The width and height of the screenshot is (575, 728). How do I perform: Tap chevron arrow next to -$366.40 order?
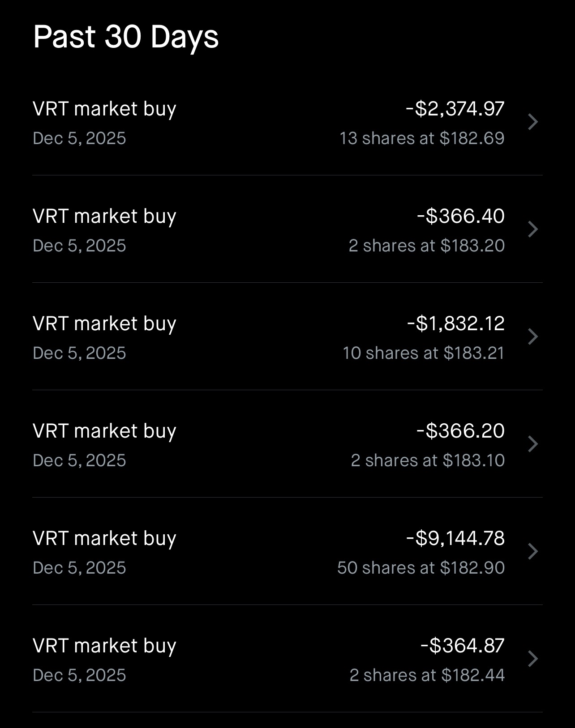(x=532, y=229)
